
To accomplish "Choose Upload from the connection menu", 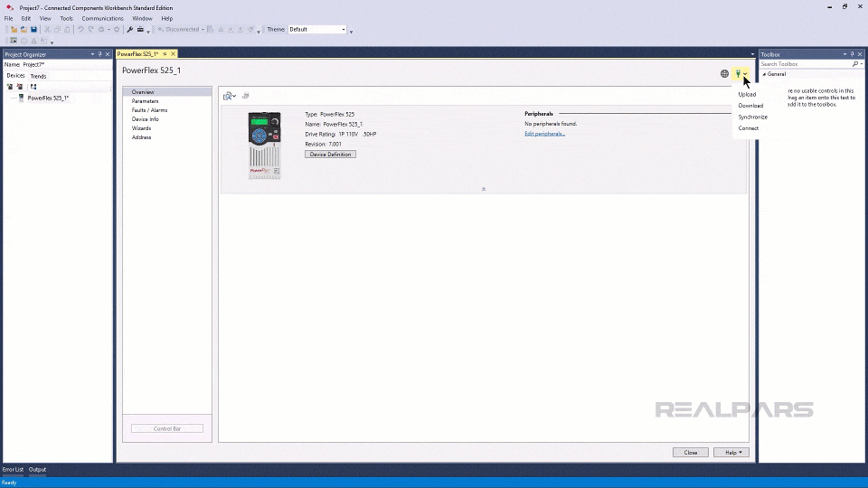I will [747, 95].
